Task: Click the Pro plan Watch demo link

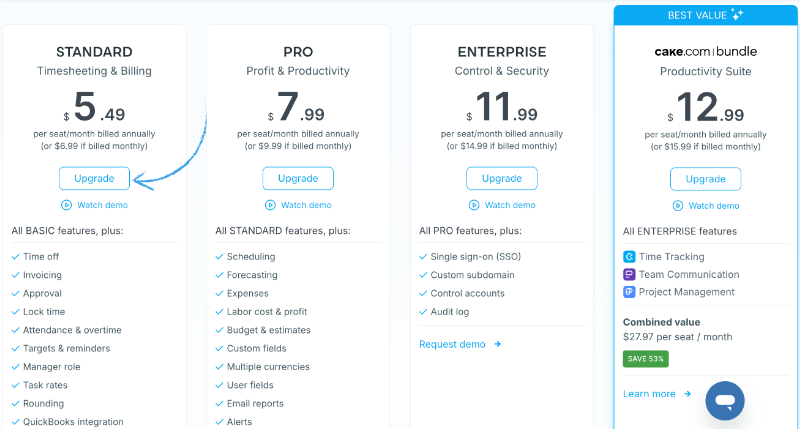Action: [306, 205]
